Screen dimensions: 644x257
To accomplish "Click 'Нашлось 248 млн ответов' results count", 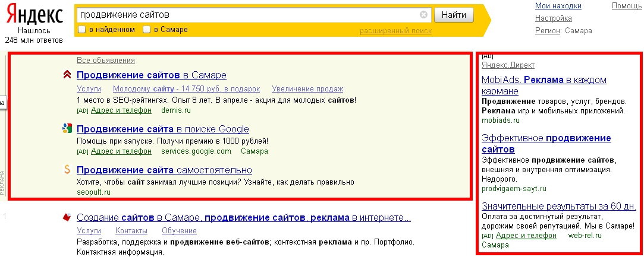I will click(x=34, y=35).
